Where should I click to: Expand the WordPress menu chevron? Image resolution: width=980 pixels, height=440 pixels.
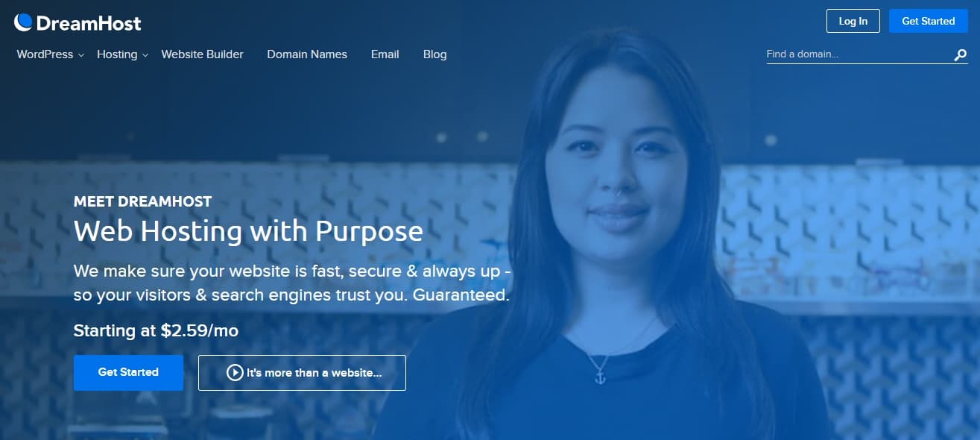point(80,55)
